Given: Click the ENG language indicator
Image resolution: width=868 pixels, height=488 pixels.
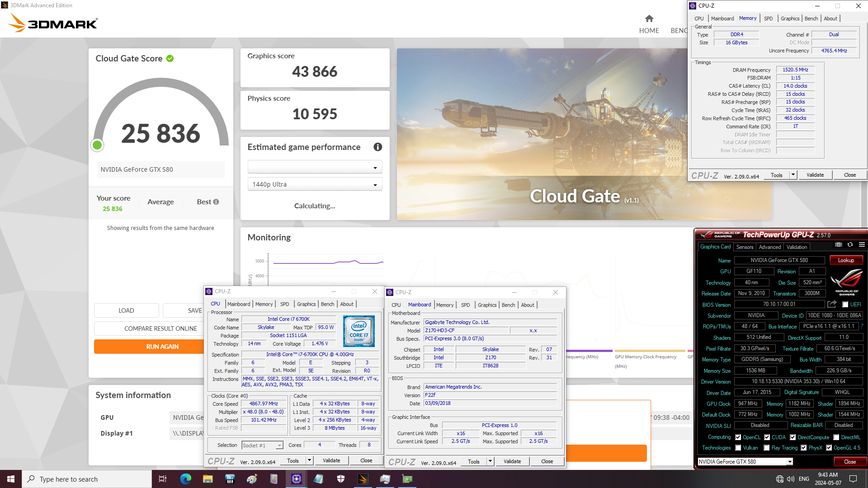Looking at the screenshot, I should 804,479.
